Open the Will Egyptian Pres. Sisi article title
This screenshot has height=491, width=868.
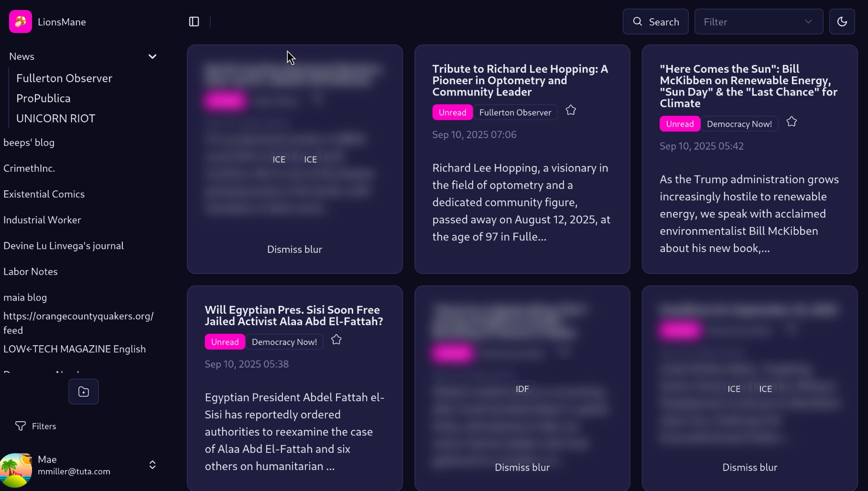294,316
